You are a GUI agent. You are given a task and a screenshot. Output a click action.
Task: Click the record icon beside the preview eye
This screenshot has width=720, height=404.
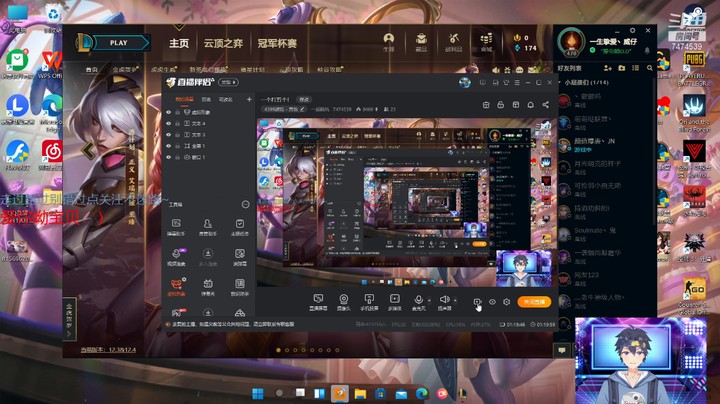click(x=477, y=302)
